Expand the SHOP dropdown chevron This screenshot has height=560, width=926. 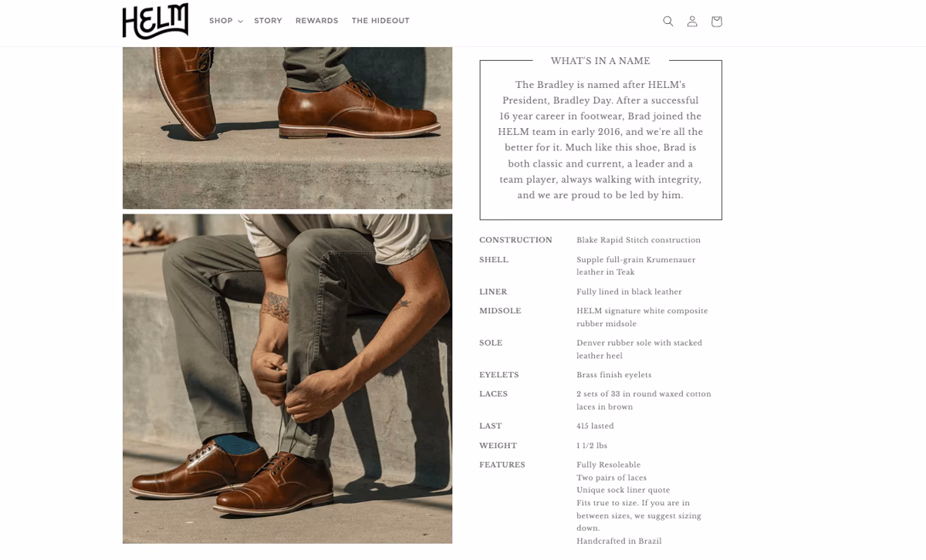click(240, 22)
